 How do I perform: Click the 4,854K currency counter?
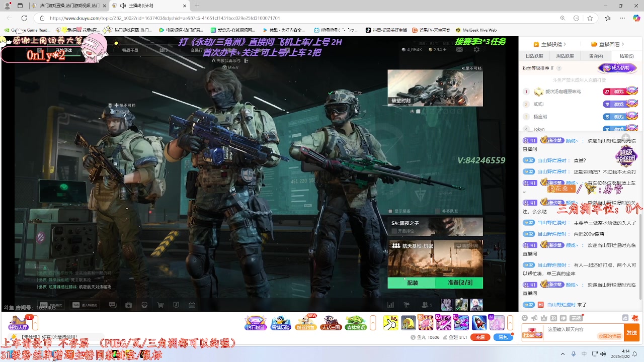click(x=412, y=50)
